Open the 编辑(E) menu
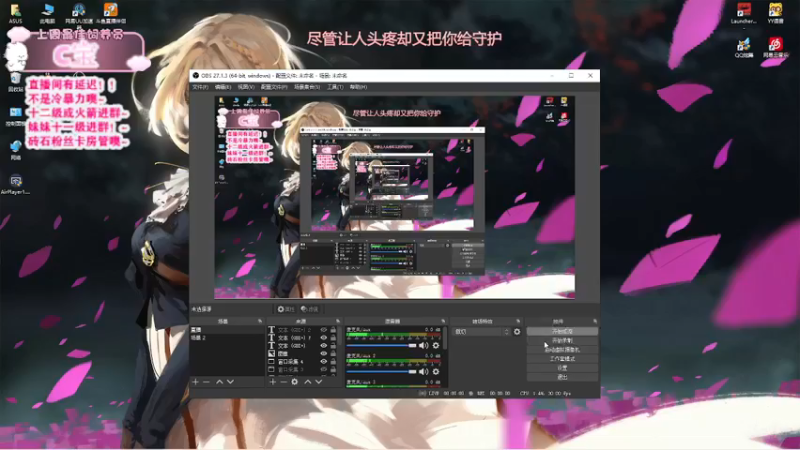Viewport: 800px width, 450px height. [223, 87]
